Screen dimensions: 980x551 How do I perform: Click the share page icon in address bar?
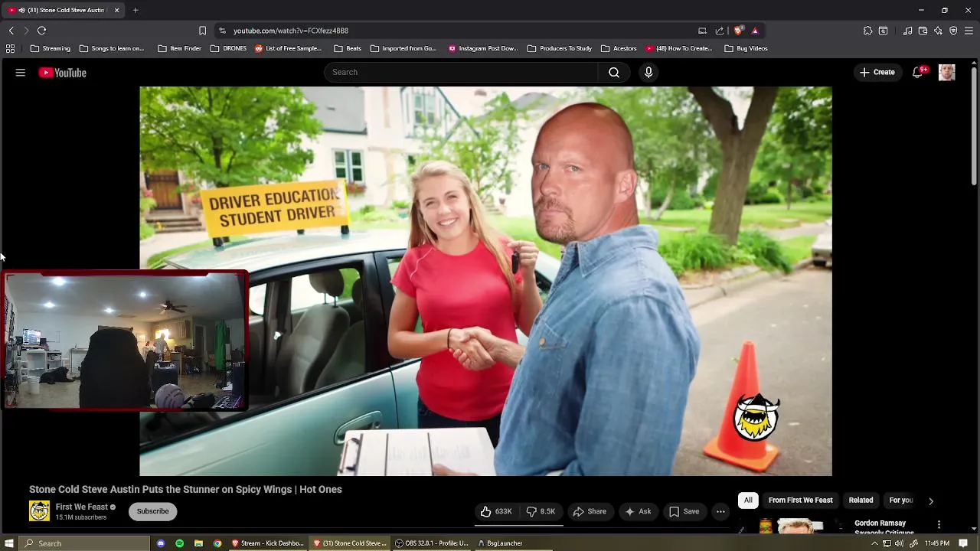720,31
